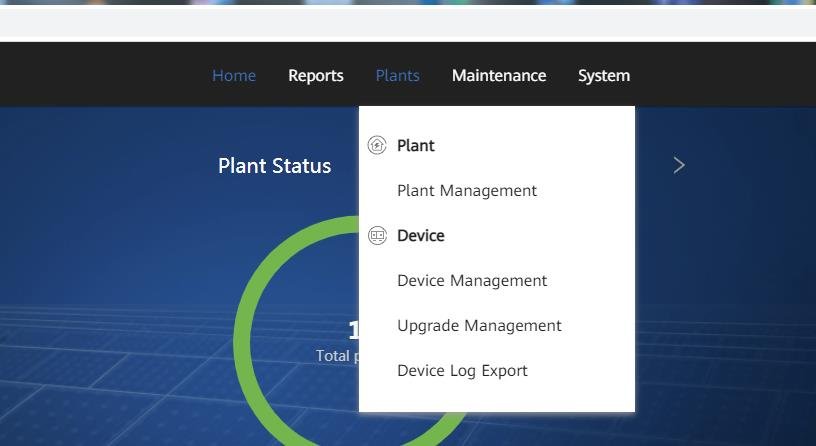Open the Reports menu
816x446 pixels.
click(x=316, y=76)
